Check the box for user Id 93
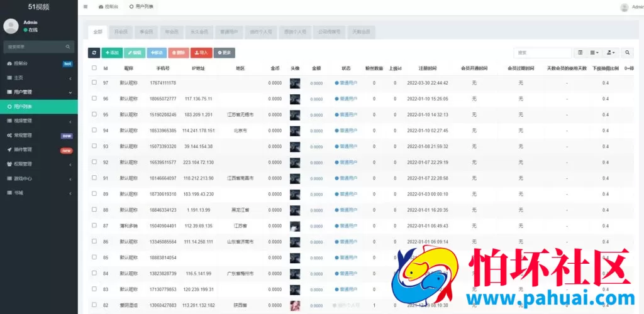 [x=94, y=146]
